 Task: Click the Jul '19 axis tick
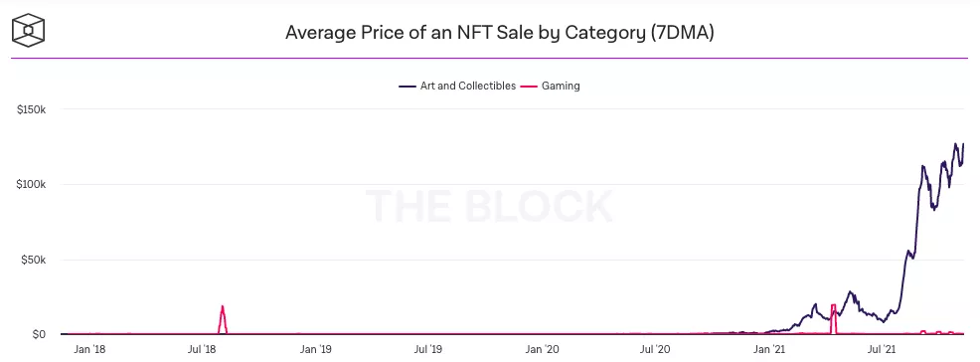coord(428,349)
